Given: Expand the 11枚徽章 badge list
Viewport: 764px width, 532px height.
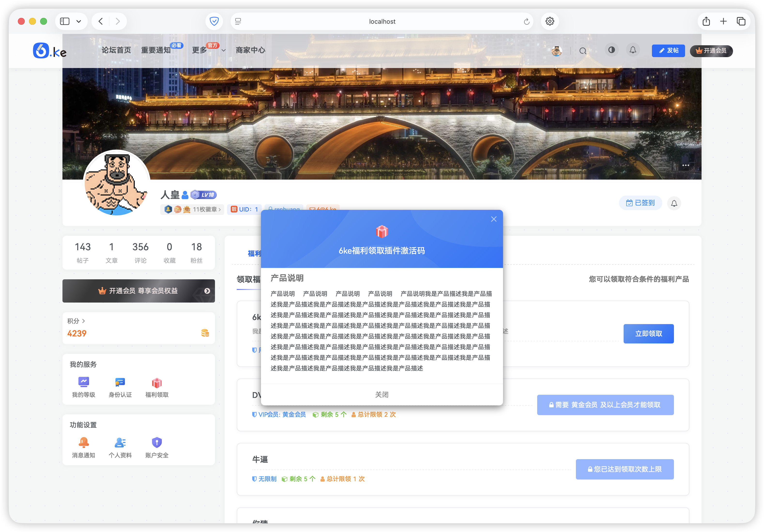Looking at the screenshot, I should (x=206, y=209).
